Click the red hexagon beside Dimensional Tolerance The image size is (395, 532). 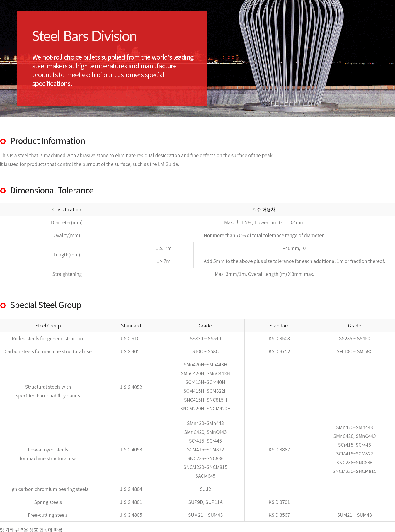[3, 191]
